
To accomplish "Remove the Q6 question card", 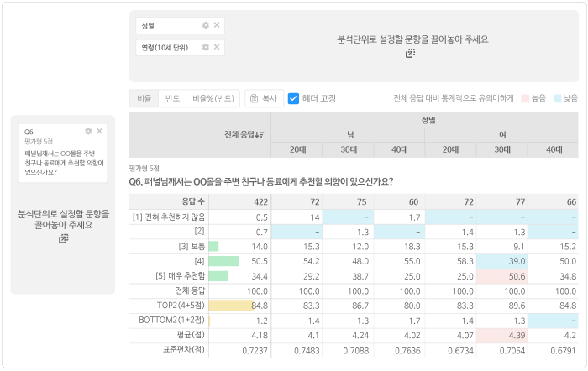I will click(x=99, y=131).
